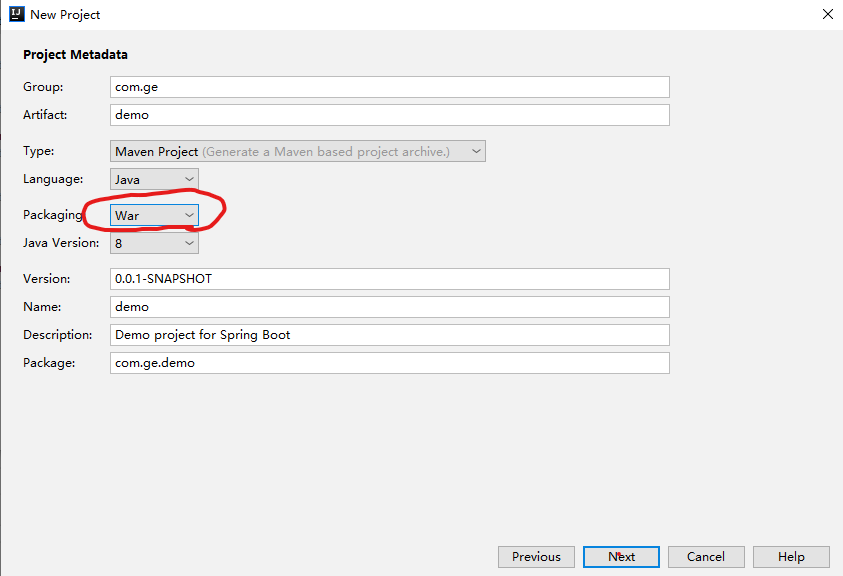Click the New Project window title
Image resolution: width=843 pixels, height=576 pixels.
tap(65, 15)
